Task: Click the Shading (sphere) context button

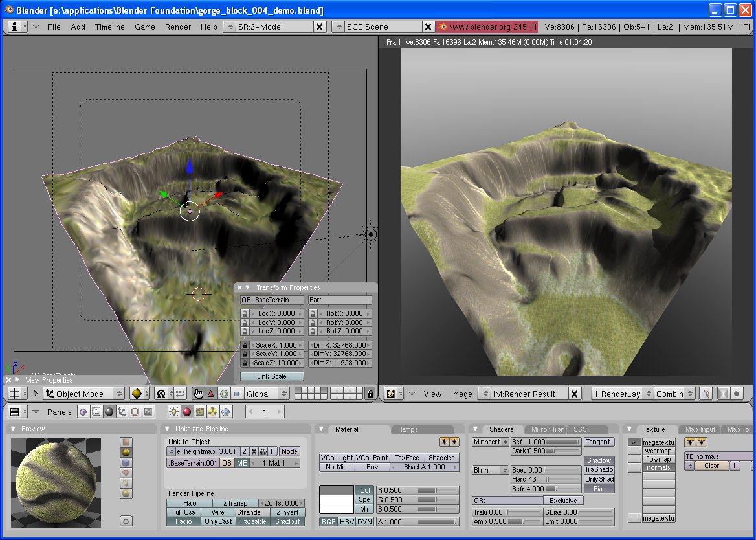Action: (109, 412)
